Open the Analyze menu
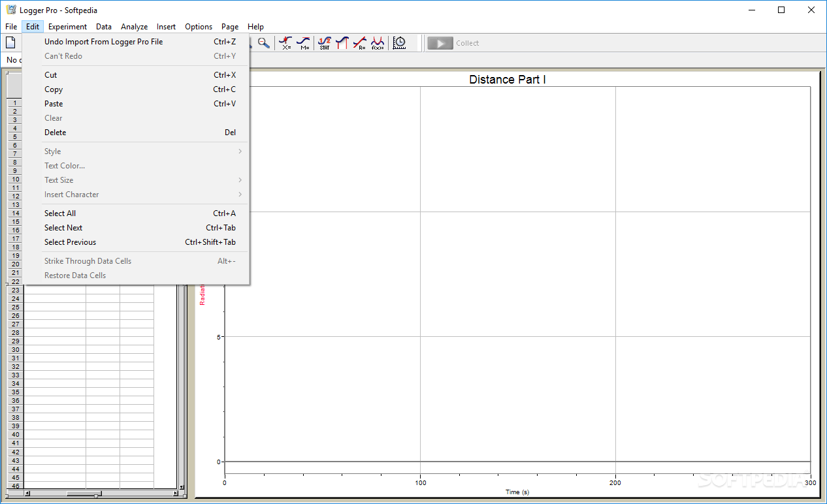This screenshot has width=827, height=504. [x=135, y=27]
